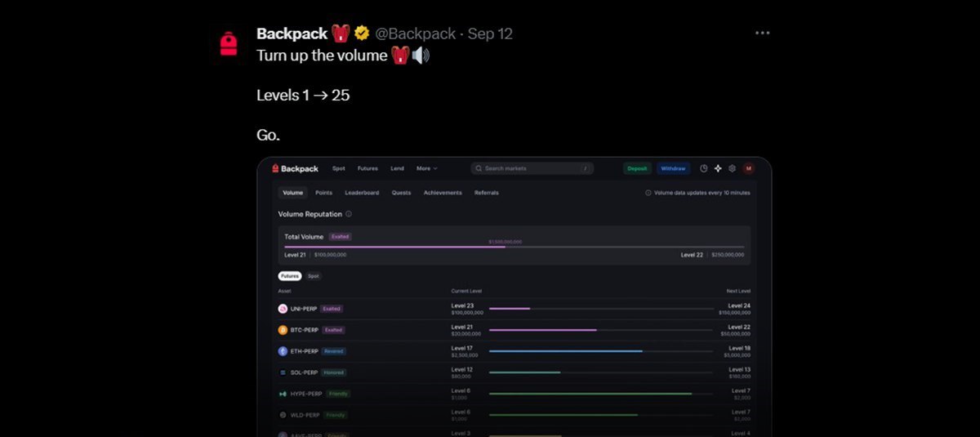This screenshot has height=437, width=980.
Task: Click the Exalted badge beside Total Volume
Action: coord(340,236)
